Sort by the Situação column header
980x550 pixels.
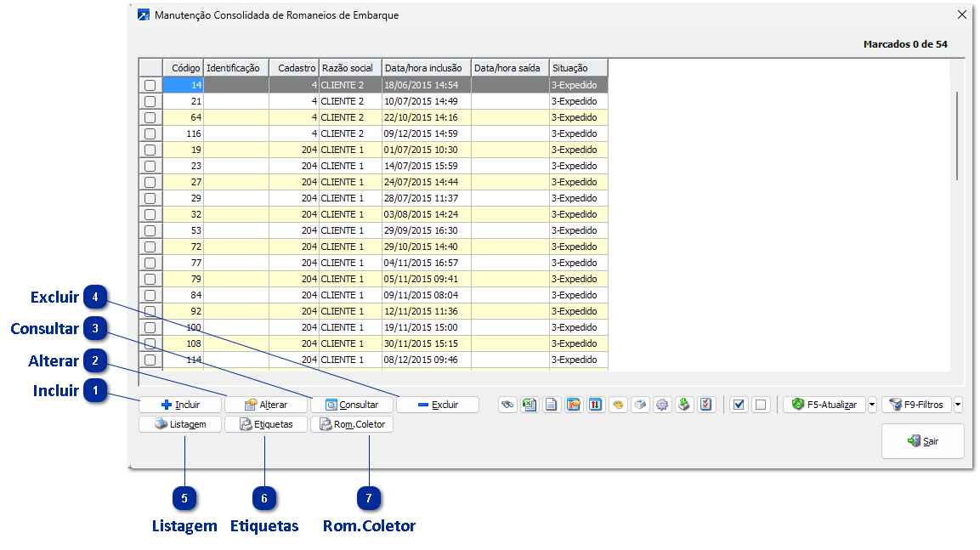click(578, 68)
